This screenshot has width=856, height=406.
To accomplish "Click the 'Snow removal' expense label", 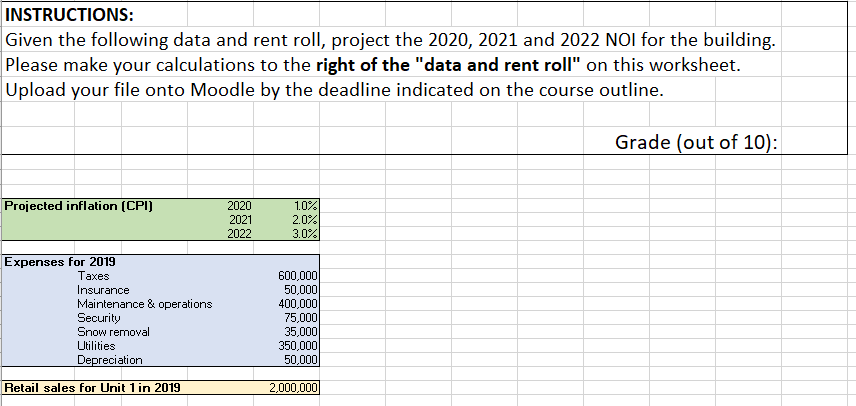I will pyautogui.click(x=113, y=332).
